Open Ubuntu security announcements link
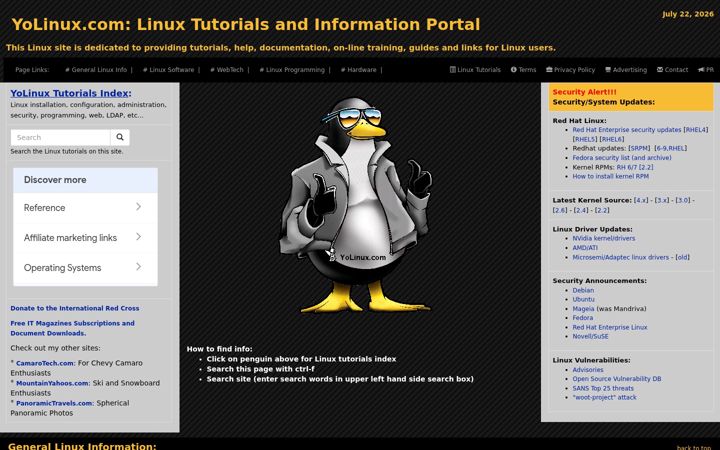The height and width of the screenshot is (450, 720). [x=583, y=299]
